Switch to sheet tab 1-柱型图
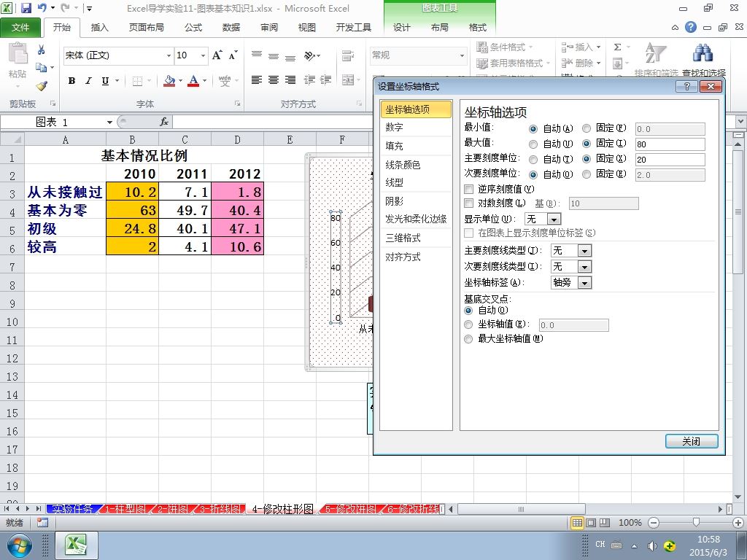The image size is (747, 560). point(125,509)
